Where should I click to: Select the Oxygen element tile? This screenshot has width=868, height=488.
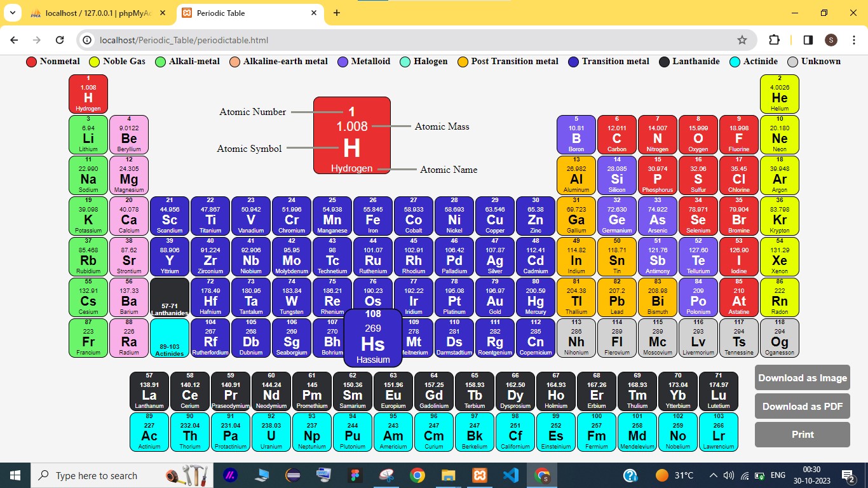(x=698, y=135)
